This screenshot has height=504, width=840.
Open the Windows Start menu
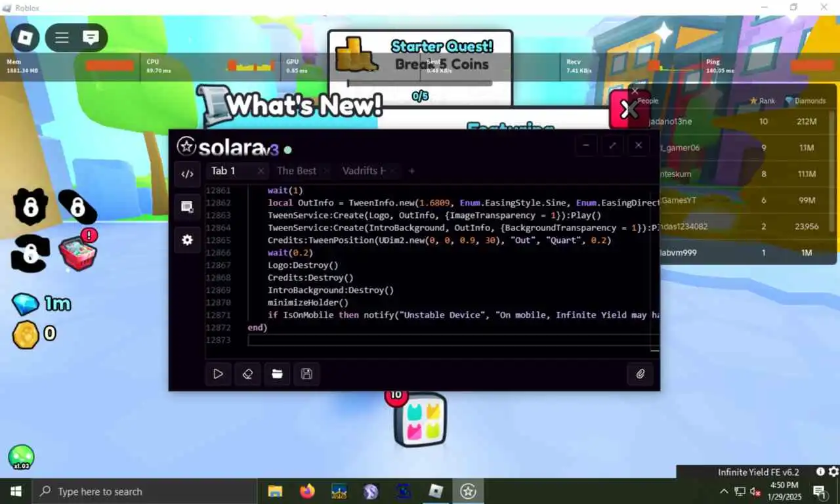[16, 491]
